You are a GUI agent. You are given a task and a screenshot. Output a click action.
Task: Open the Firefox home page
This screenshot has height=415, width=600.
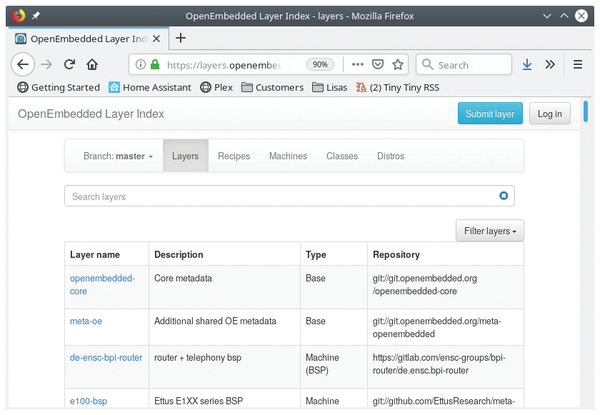92,64
